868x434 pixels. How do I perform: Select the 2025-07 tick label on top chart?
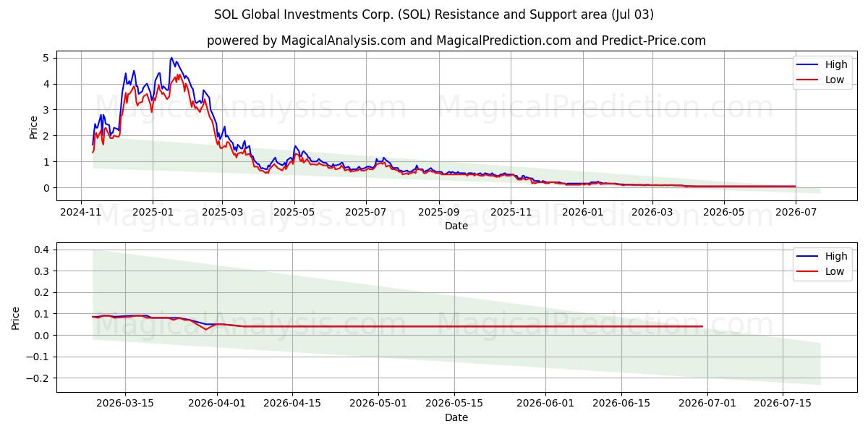tap(366, 213)
